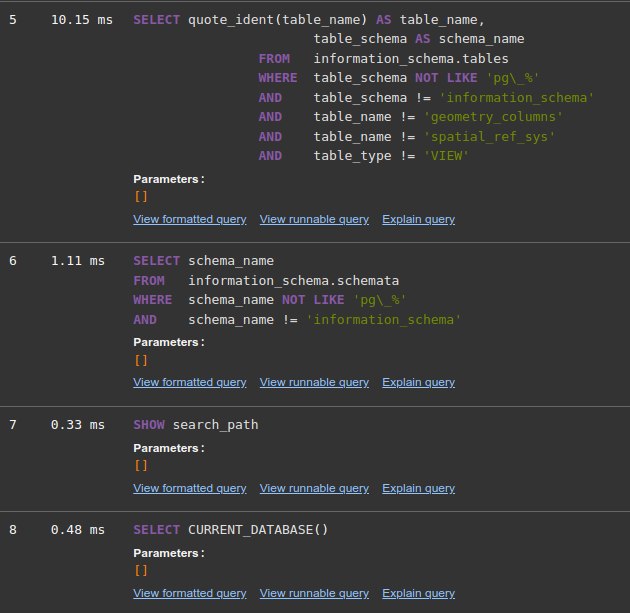Open View formatted query for SHOW search_path
Viewport: 630px width, 613px height.
[x=190, y=488]
